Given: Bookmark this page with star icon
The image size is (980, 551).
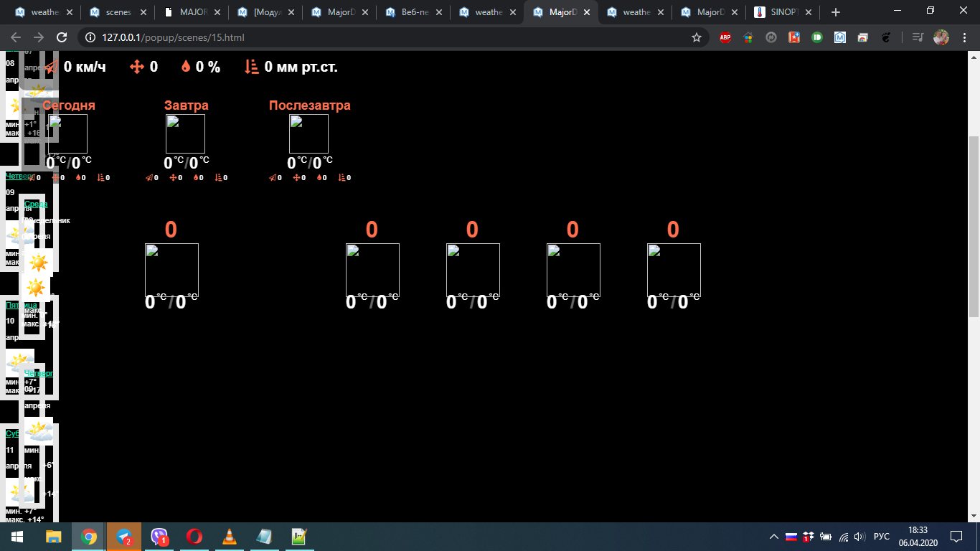Looking at the screenshot, I should [696, 37].
